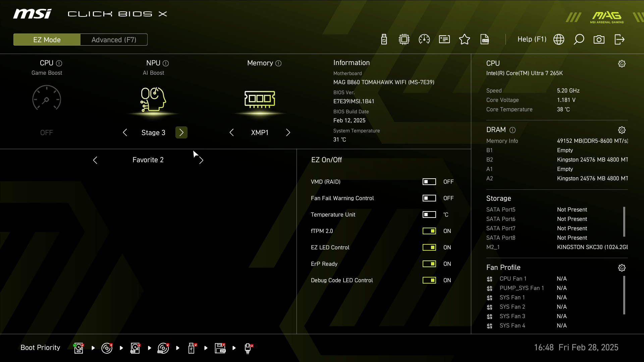Disable the fTPM 2.0 toggle
Viewport: 644px width, 362px height.
tap(429, 231)
